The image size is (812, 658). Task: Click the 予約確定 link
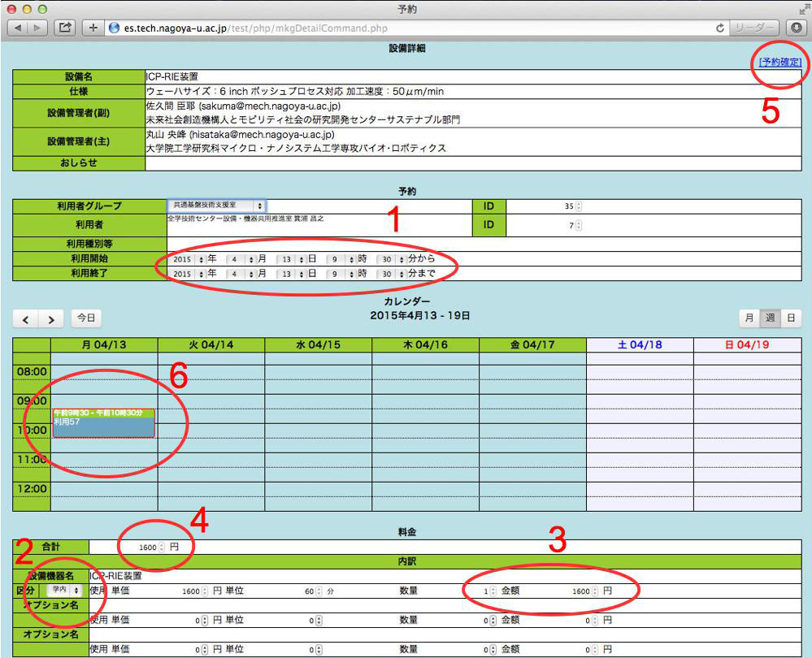(779, 63)
